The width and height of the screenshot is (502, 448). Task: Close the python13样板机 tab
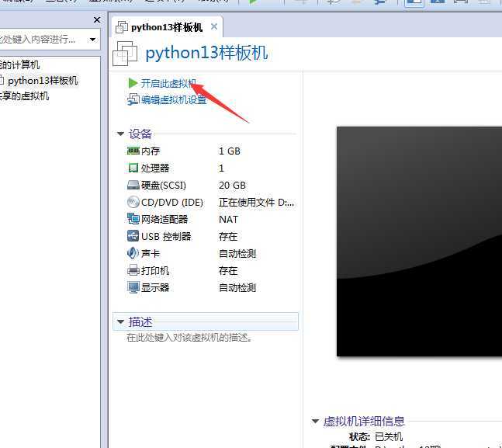(214, 26)
